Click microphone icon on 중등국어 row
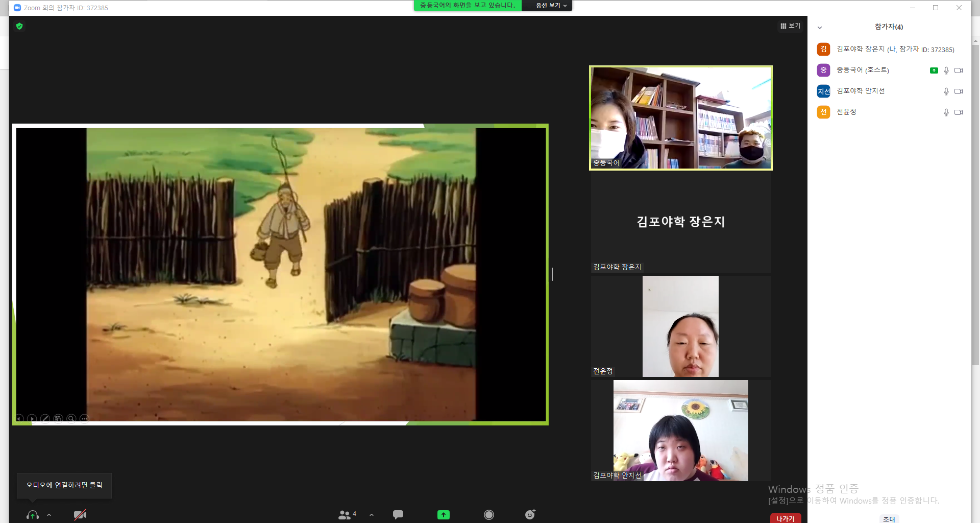 pyautogui.click(x=946, y=70)
